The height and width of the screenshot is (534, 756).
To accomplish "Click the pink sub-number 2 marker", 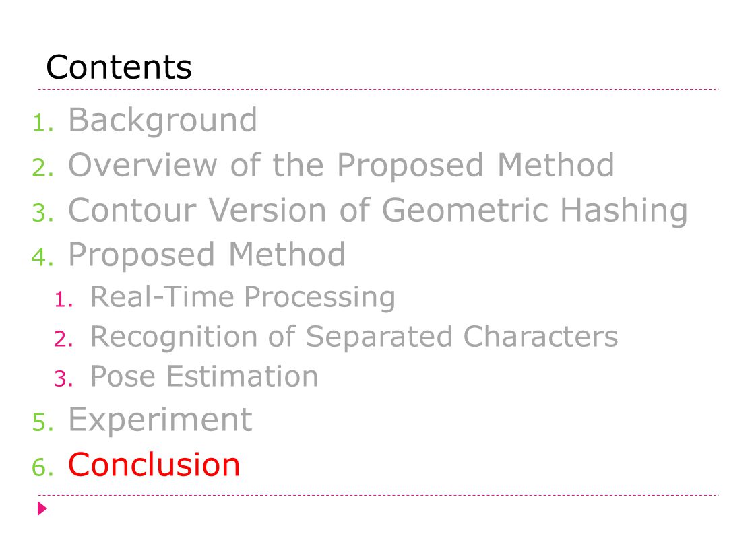I will [63, 339].
